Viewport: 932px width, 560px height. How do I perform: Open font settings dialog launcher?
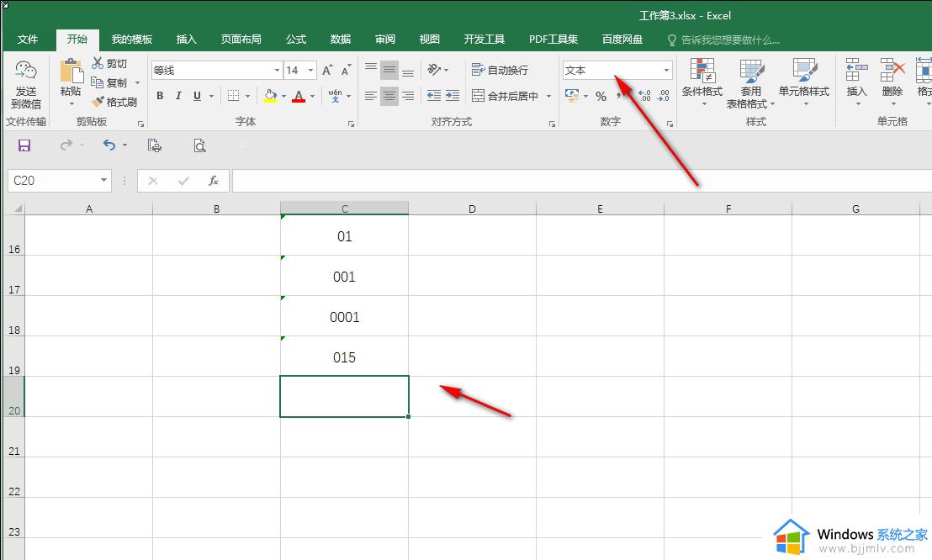pyautogui.click(x=351, y=124)
